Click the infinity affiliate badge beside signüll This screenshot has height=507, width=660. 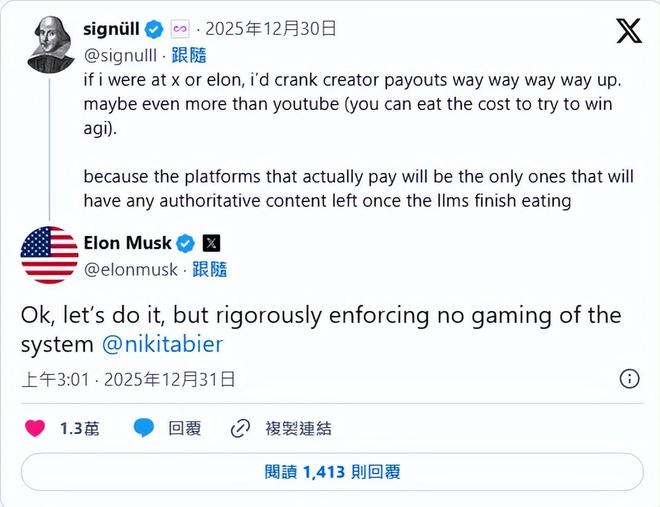tap(180, 28)
